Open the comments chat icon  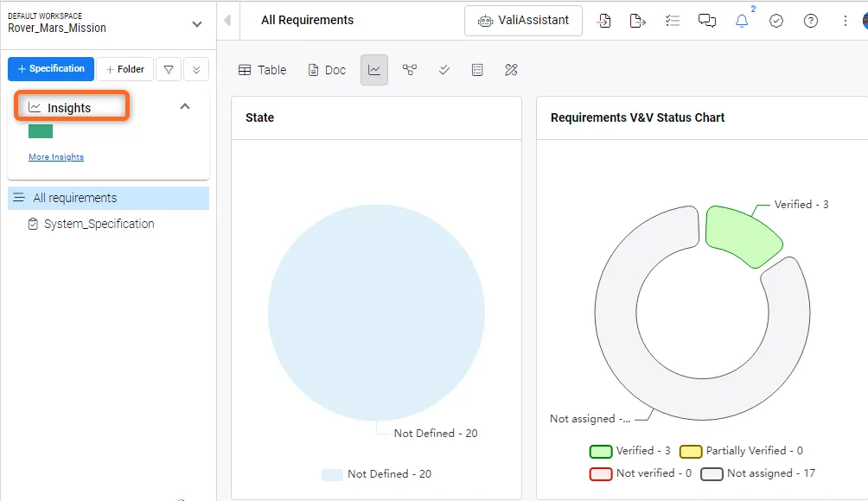[707, 21]
